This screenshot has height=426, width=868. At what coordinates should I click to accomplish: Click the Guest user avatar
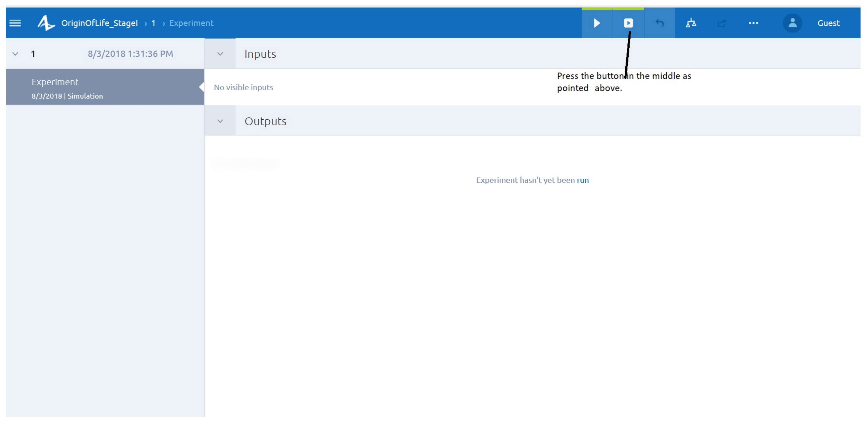point(793,23)
